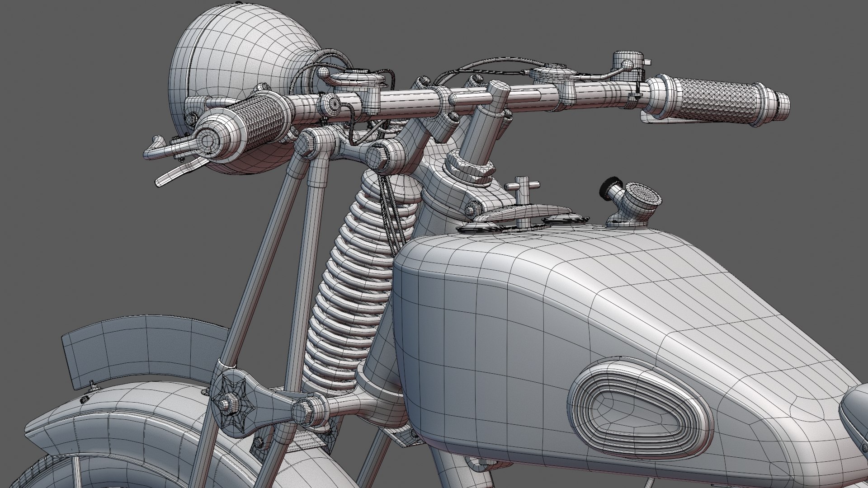Select the front brake lever at left grip
The width and height of the screenshot is (868, 488).
tap(181, 172)
